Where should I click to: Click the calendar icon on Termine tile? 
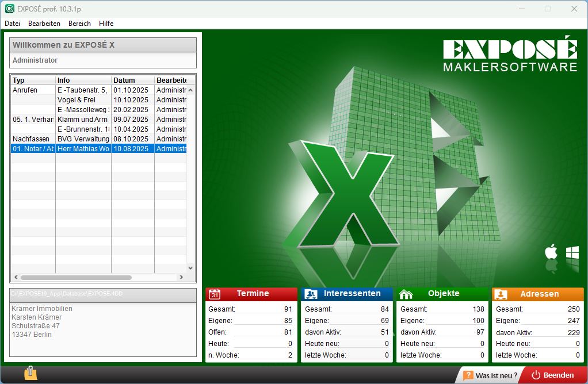point(215,294)
